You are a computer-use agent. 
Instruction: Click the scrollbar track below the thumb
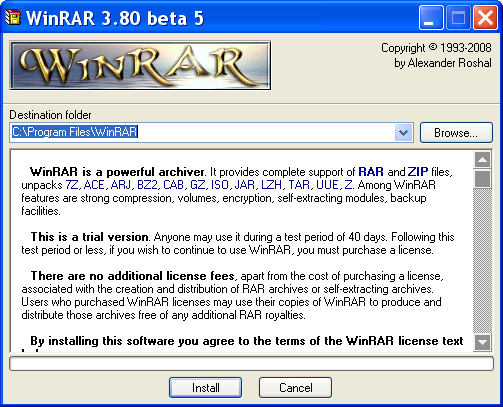[482, 261]
